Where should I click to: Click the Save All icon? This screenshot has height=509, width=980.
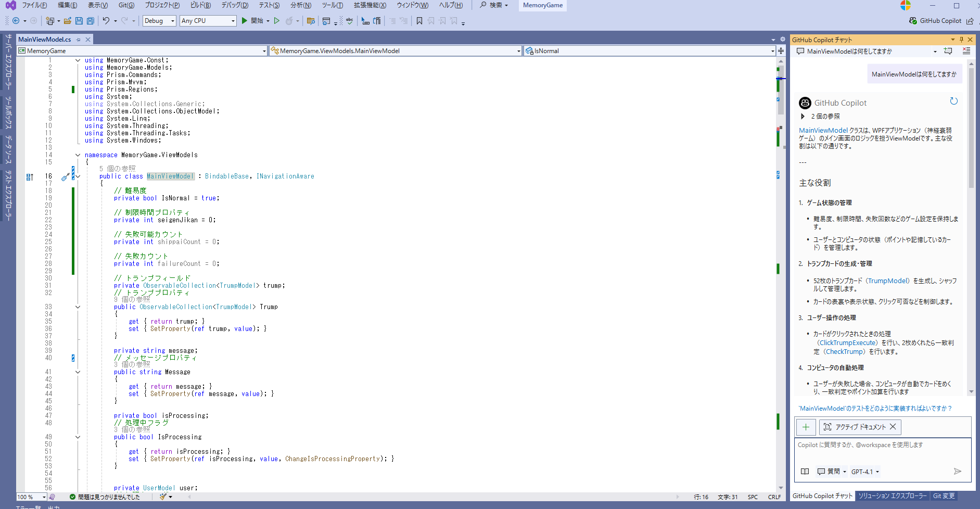(x=91, y=21)
